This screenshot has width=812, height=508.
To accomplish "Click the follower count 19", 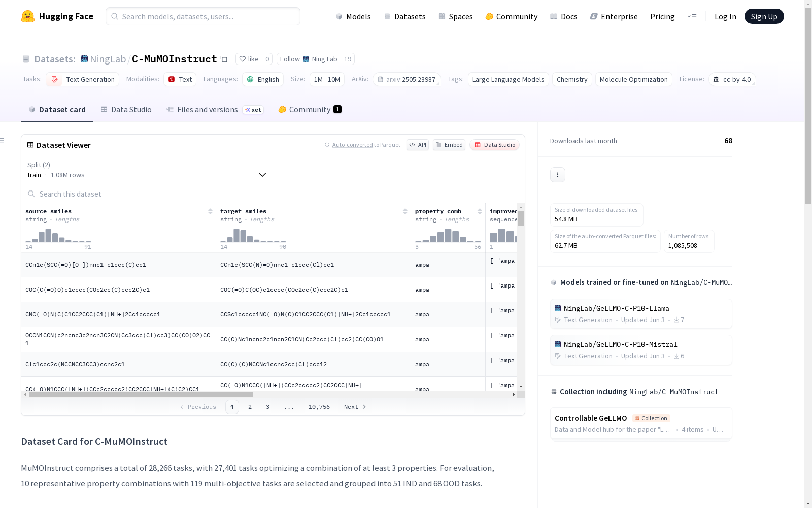I will coord(348,59).
